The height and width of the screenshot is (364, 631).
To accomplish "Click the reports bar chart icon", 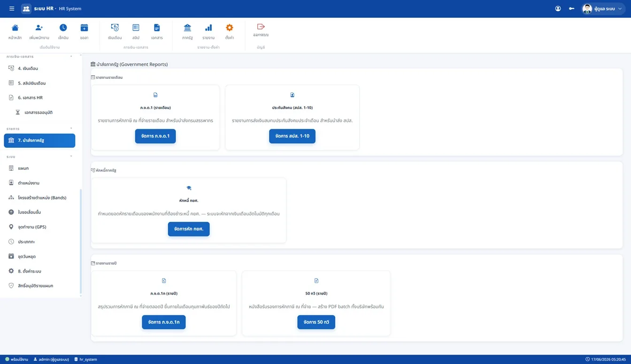I will click(x=208, y=28).
